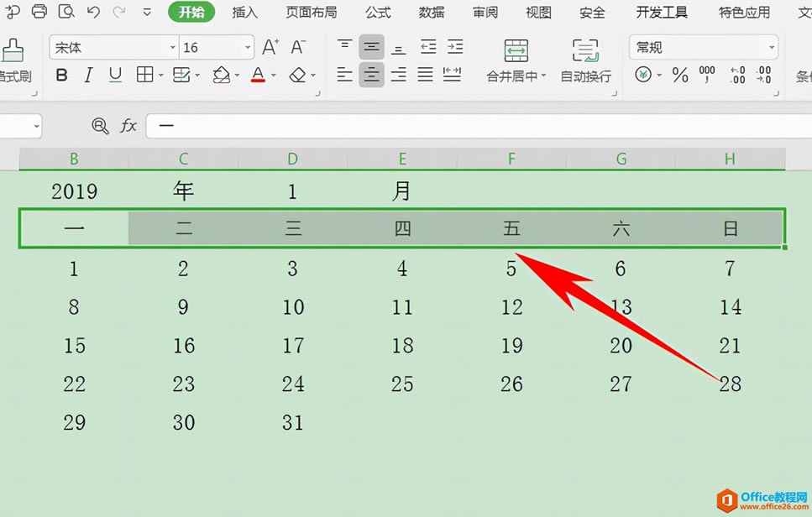Select column D header
The width and height of the screenshot is (812, 517).
pos(292,159)
